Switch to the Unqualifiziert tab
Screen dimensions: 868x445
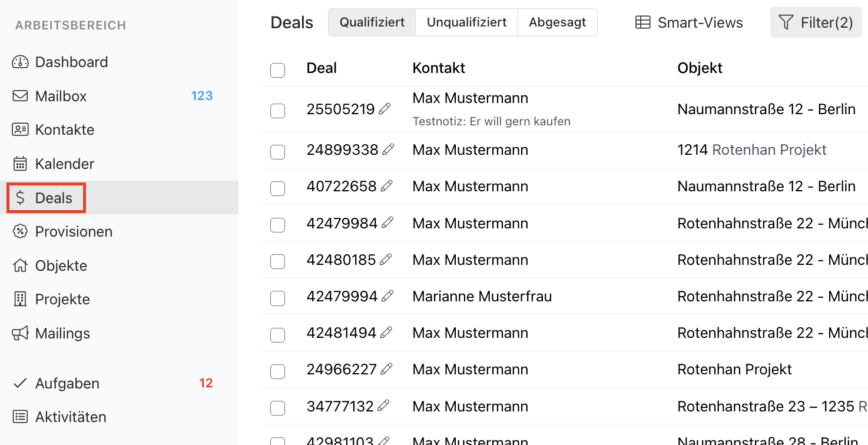tap(466, 22)
